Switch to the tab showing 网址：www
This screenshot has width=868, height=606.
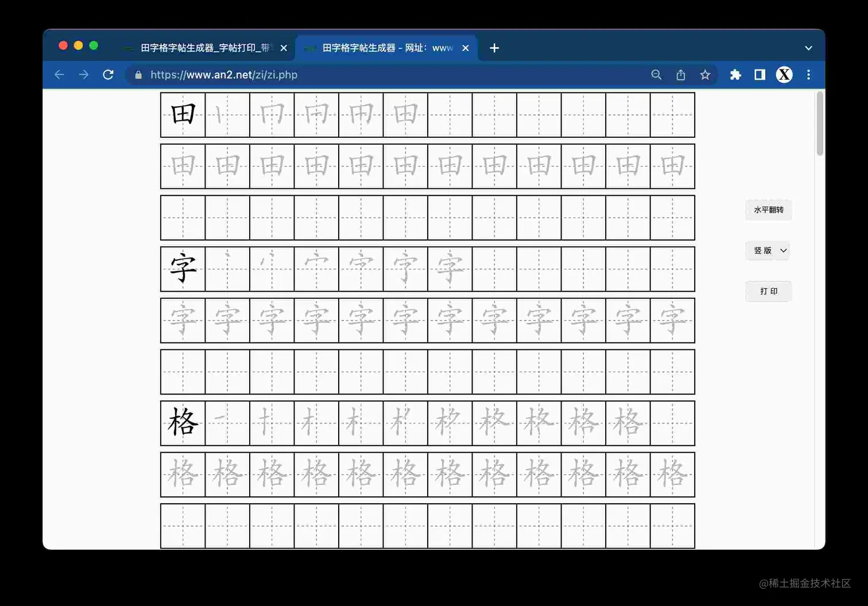point(379,48)
